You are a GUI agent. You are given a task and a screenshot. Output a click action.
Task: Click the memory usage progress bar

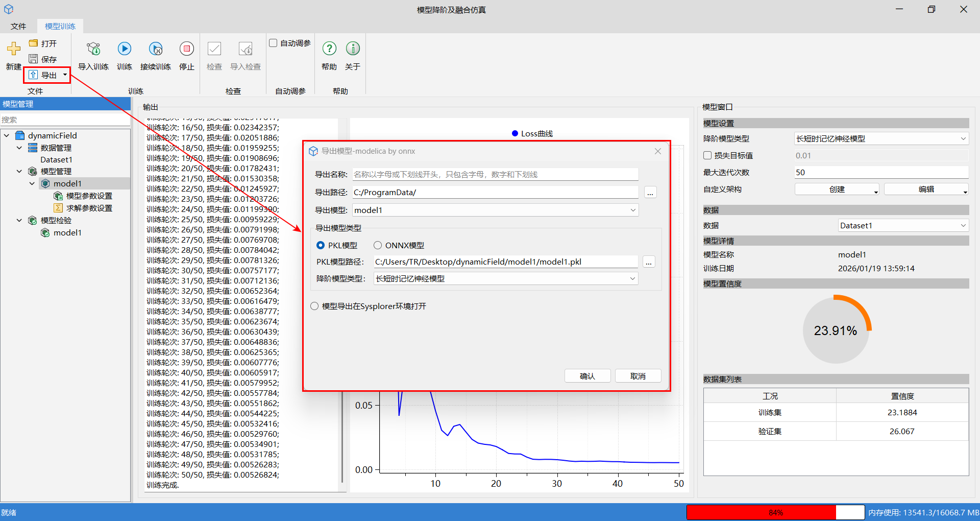click(775, 512)
